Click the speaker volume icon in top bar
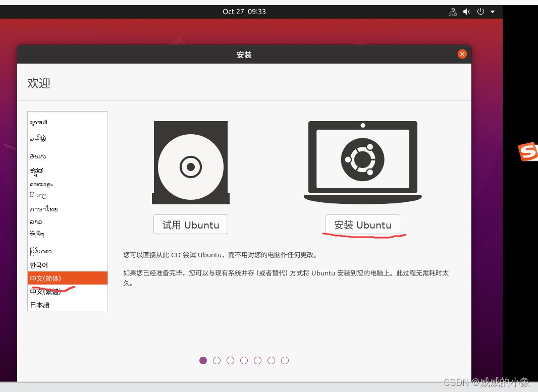 [x=466, y=11]
